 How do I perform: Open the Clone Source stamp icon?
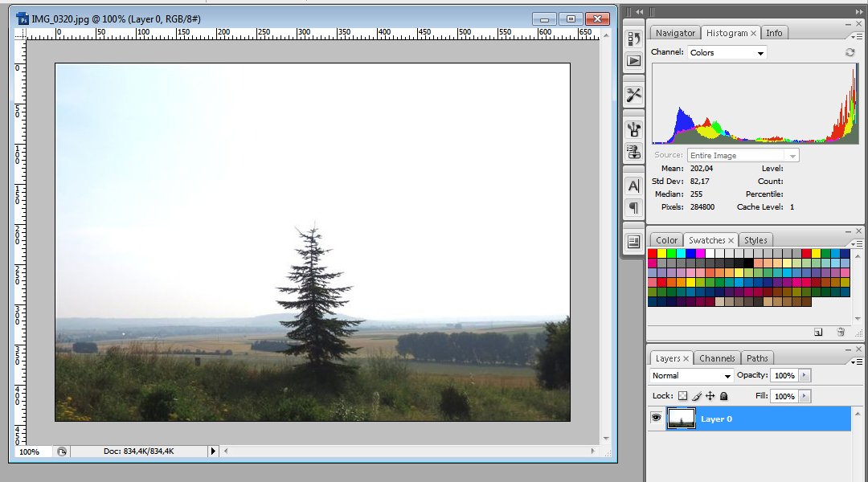[x=633, y=151]
